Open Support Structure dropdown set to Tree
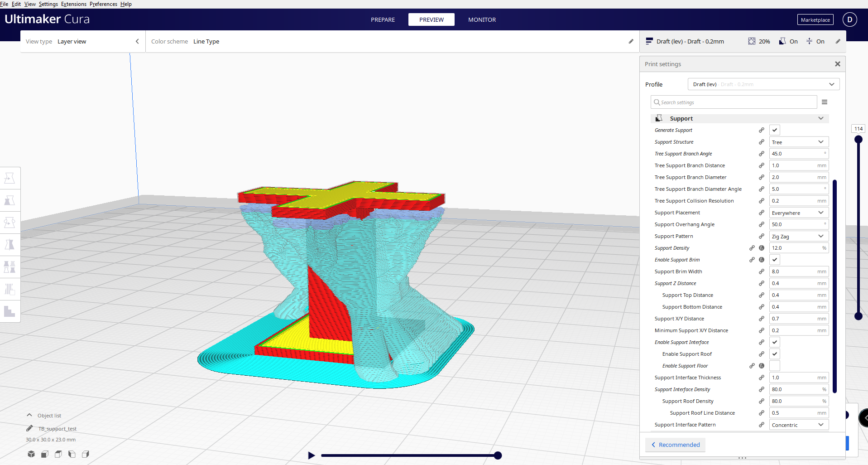 pos(799,142)
